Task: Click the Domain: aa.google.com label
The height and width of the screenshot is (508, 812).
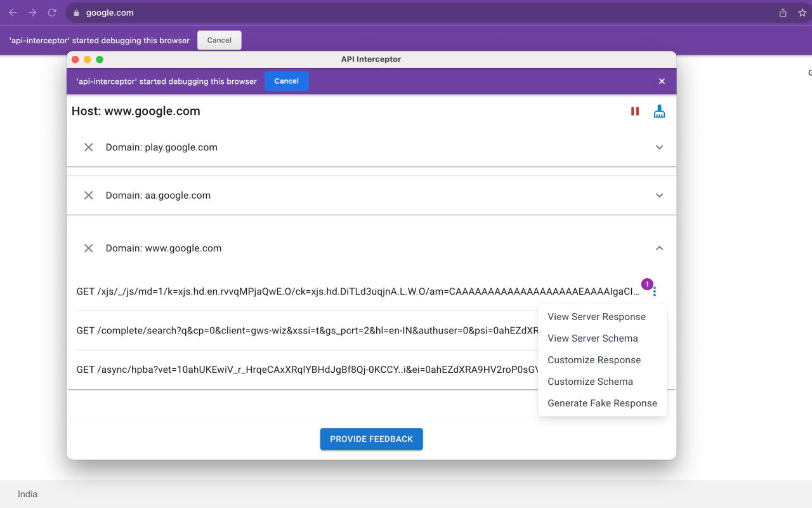Action: click(x=158, y=196)
